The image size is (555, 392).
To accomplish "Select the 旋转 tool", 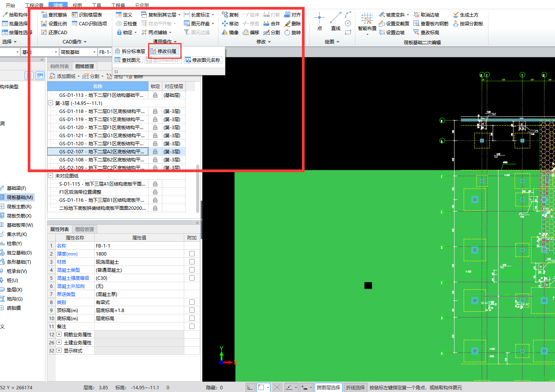I will point(293,32).
